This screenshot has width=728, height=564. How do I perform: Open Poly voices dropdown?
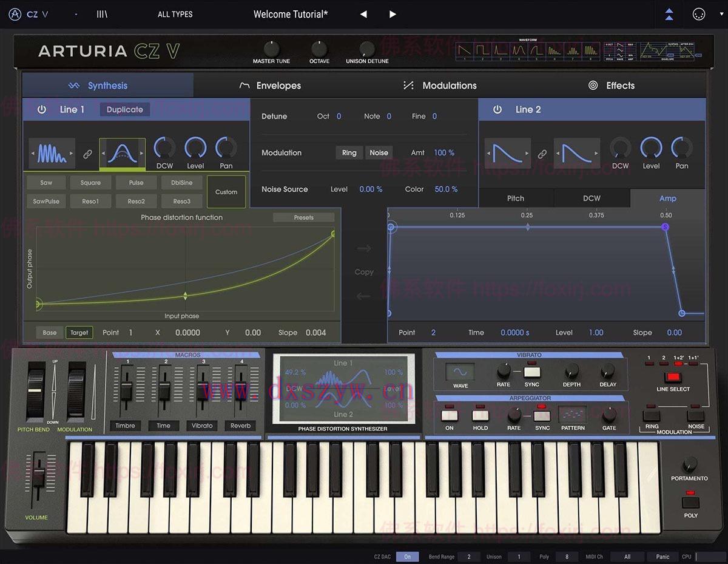point(567,556)
